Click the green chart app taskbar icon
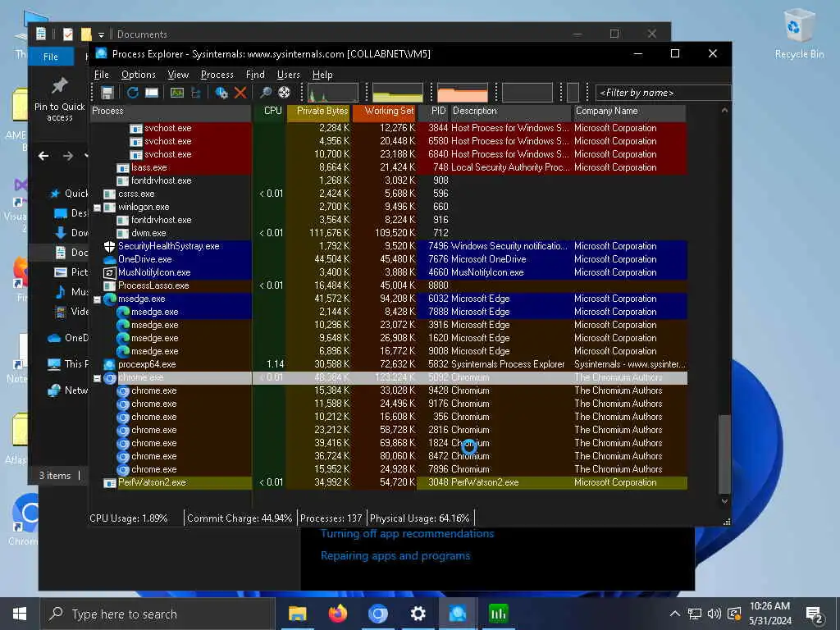 tap(498, 614)
